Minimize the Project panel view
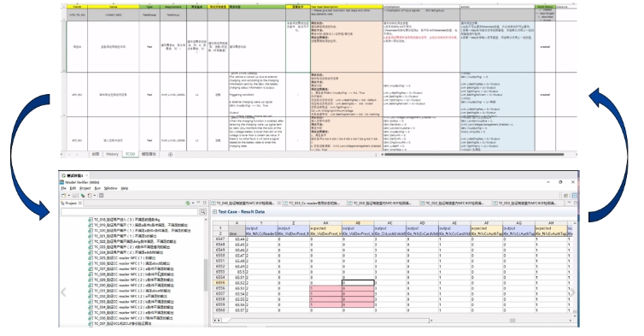This screenshot has width=644, height=336. [x=198, y=203]
